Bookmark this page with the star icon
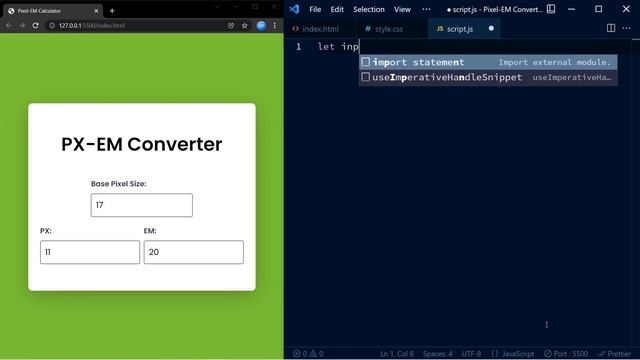The width and height of the screenshot is (640, 360). point(244,25)
